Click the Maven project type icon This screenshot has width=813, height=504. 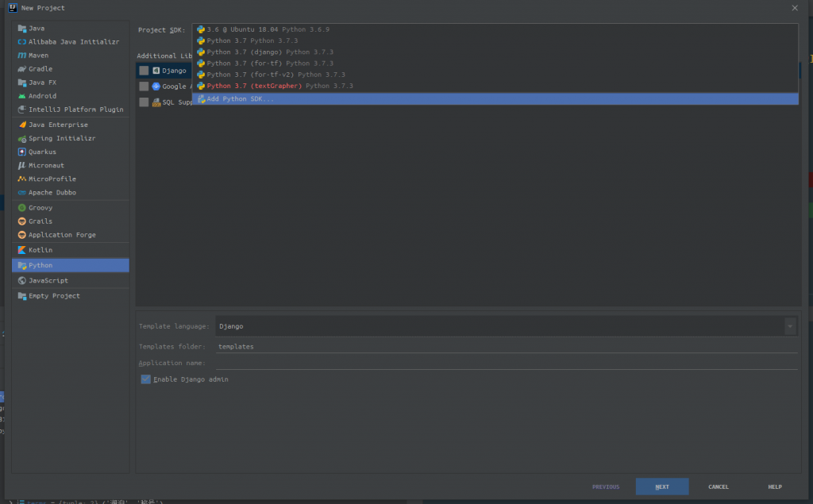pyautogui.click(x=21, y=56)
